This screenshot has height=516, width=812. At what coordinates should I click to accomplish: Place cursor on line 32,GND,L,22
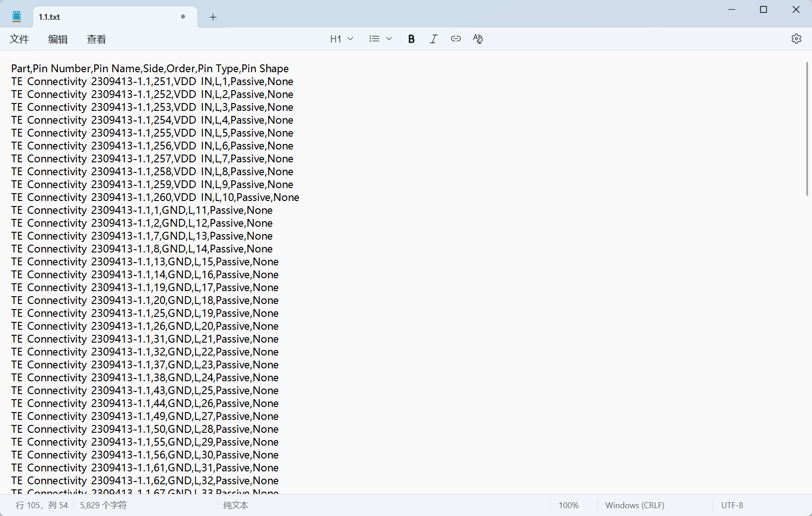[145, 352]
